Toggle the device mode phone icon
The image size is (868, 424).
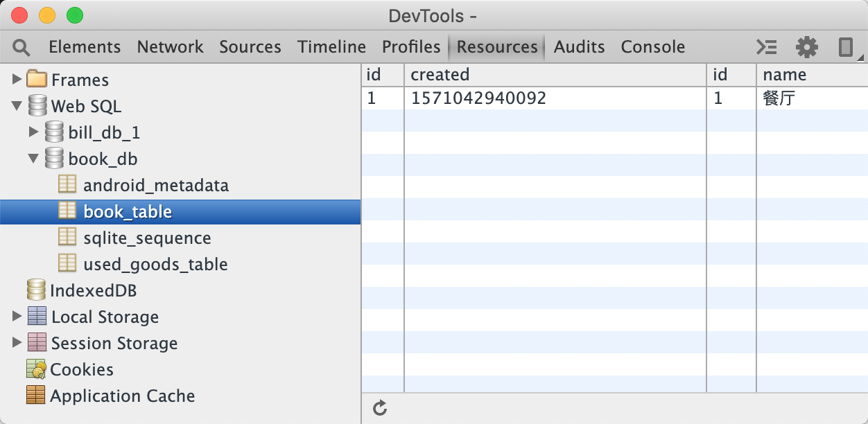tap(846, 47)
